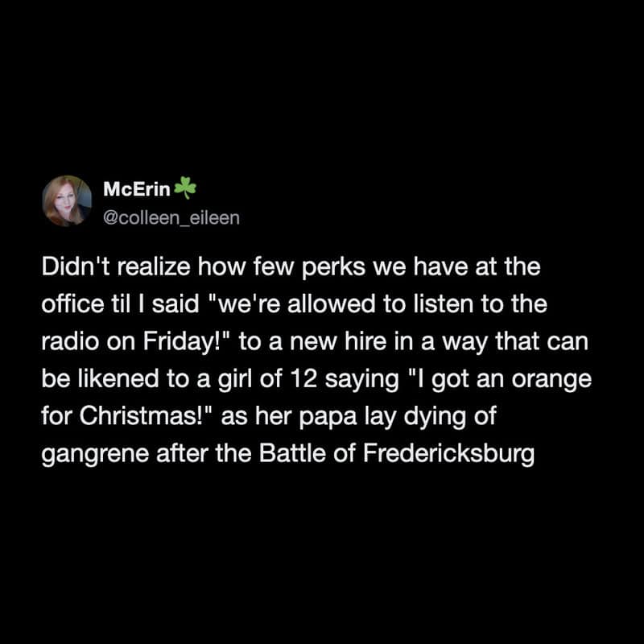
Task: Click the word "Fredericksburg" ending the tweet
Action: point(449,452)
